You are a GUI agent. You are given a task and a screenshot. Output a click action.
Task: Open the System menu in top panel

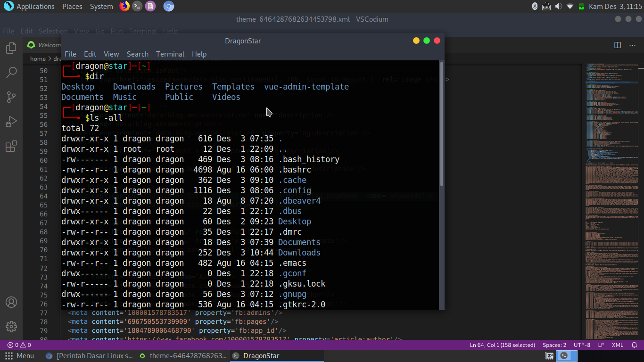tap(101, 7)
